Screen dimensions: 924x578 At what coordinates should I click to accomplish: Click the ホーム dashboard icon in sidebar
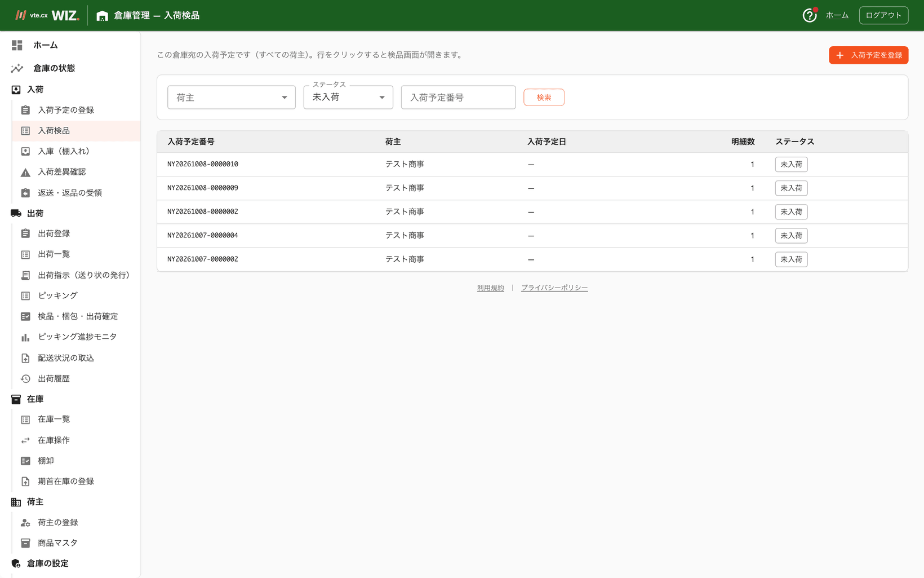pyautogui.click(x=17, y=45)
